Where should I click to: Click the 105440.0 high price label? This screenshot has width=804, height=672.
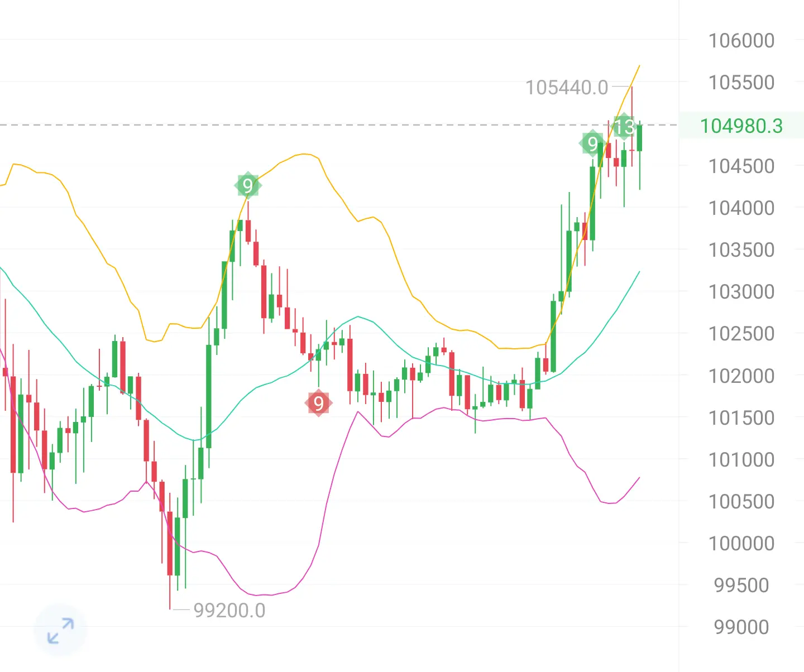click(x=567, y=87)
